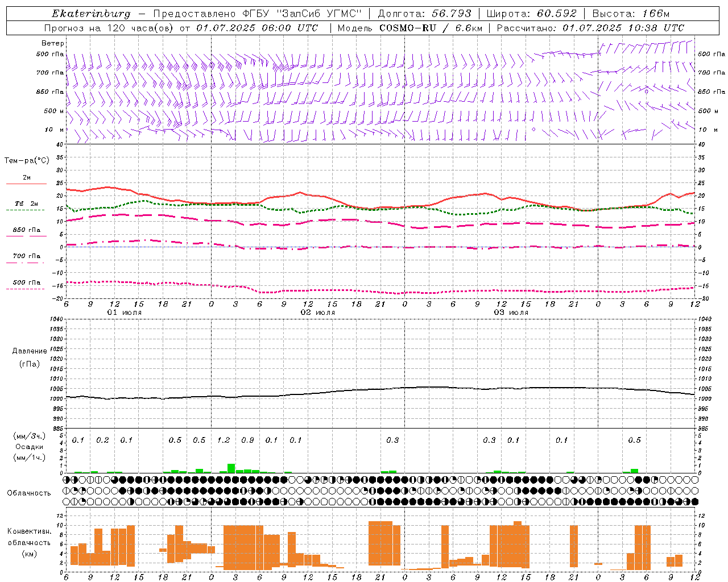
Task: Click the computed time 01.07.2025 10:38 UTC
Action: [624, 28]
